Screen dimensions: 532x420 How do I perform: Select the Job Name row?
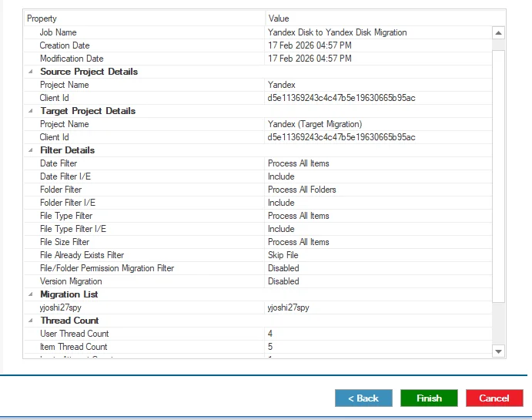[x=258, y=32]
